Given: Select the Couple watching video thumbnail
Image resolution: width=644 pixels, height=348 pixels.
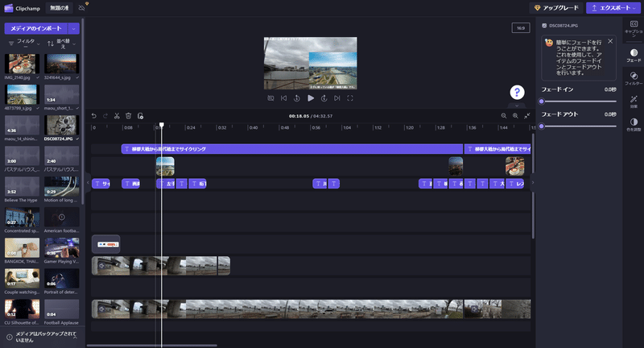Looking at the screenshot, I should (x=23, y=279).
